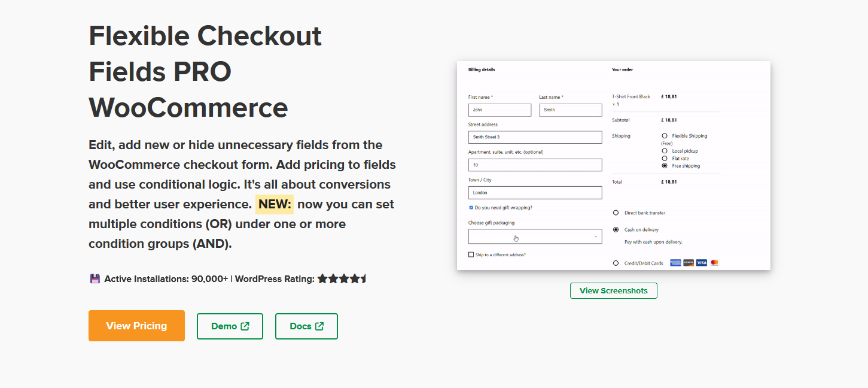868x388 pixels.
Task: Select the Local pickup radio option
Action: [665, 151]
